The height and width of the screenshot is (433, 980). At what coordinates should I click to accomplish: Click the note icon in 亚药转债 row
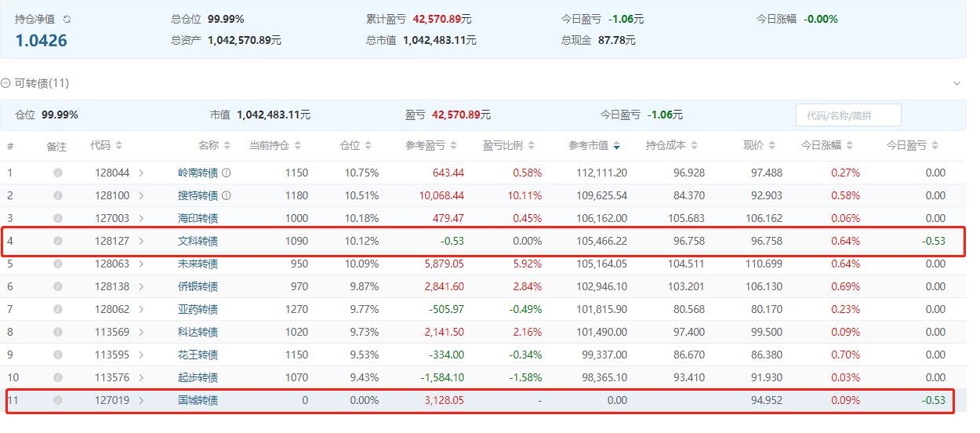[57, 309]
